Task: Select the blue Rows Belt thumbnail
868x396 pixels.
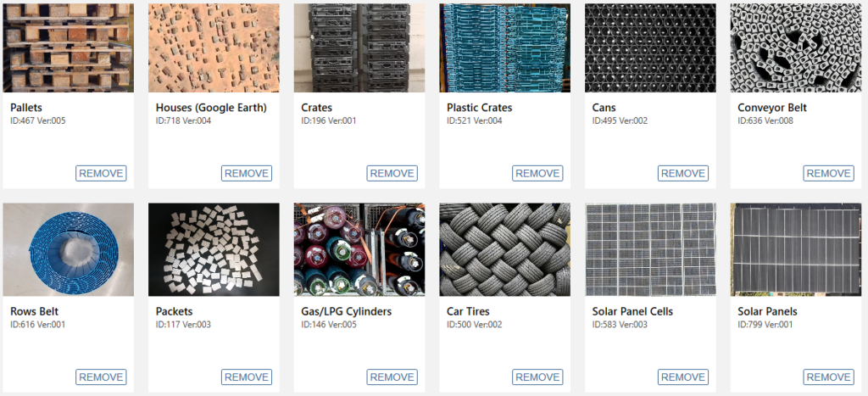Action: (x=68, y=250)
